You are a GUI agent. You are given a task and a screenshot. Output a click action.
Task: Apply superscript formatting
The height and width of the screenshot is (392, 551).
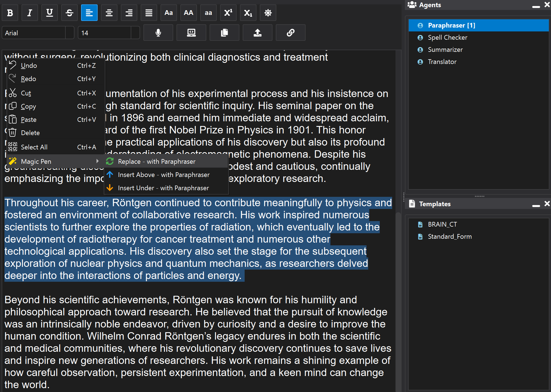[228, 13]
